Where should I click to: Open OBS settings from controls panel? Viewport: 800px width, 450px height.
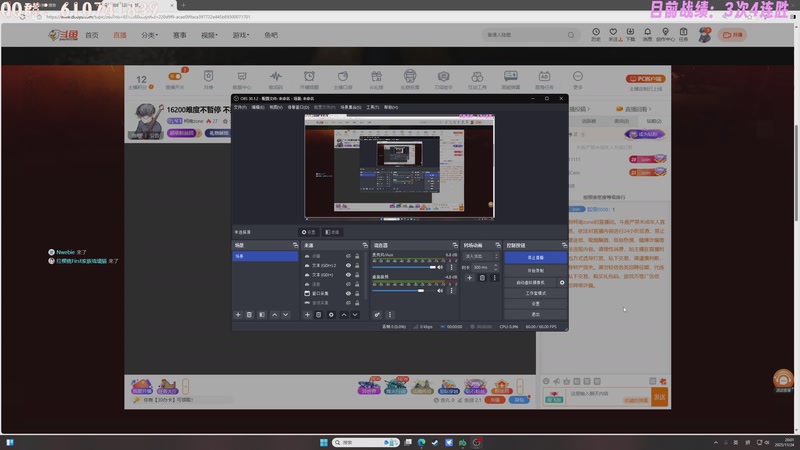535,304
